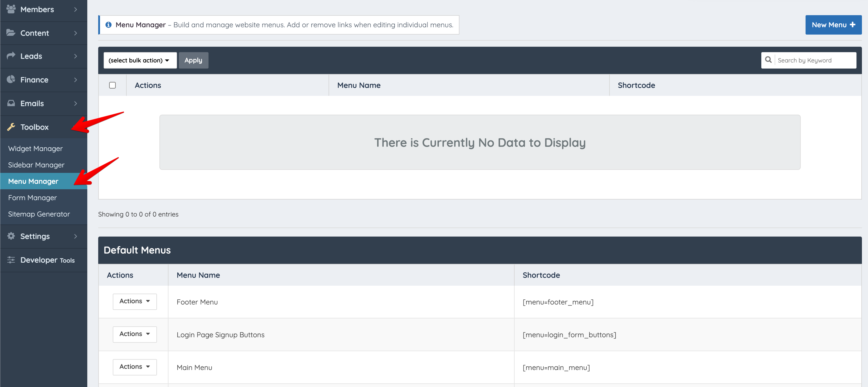Click the Members people icon in sidebar

(x=11, y=9)
